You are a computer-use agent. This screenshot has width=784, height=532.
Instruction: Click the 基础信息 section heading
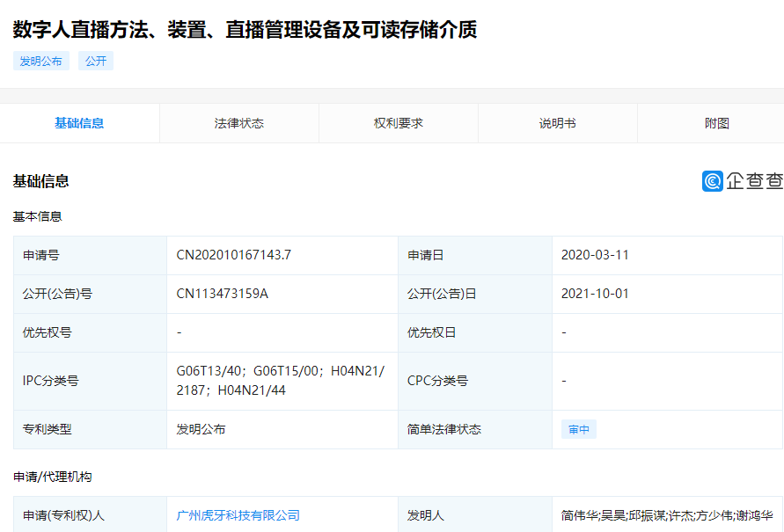pyautogui.click(x=41, y=181)
